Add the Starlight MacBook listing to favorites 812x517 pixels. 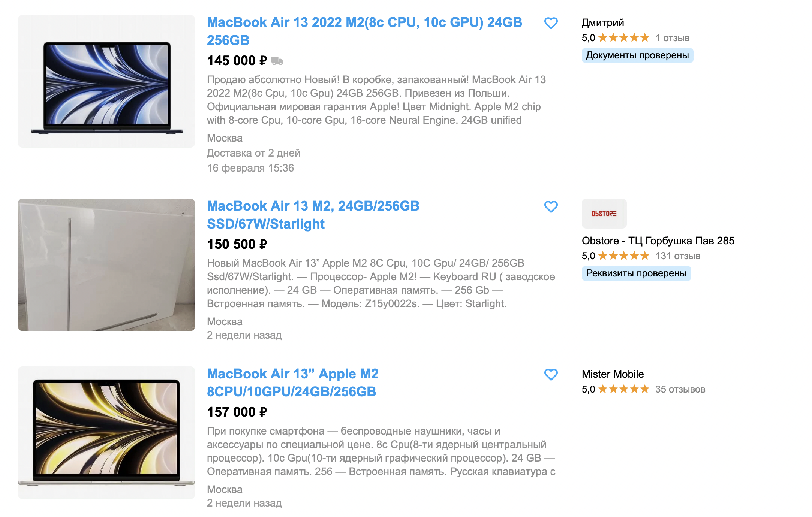coord(551,207)
